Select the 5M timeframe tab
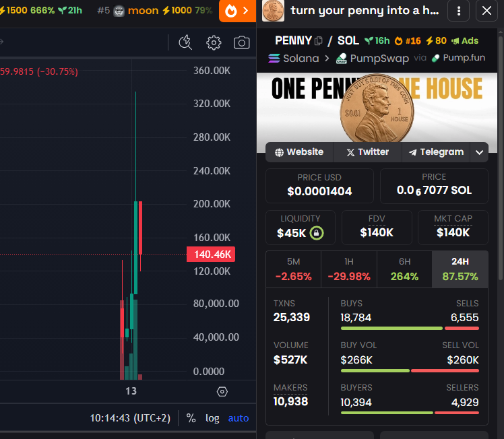This screenshot has width=504, height=439. coord(293,269)
